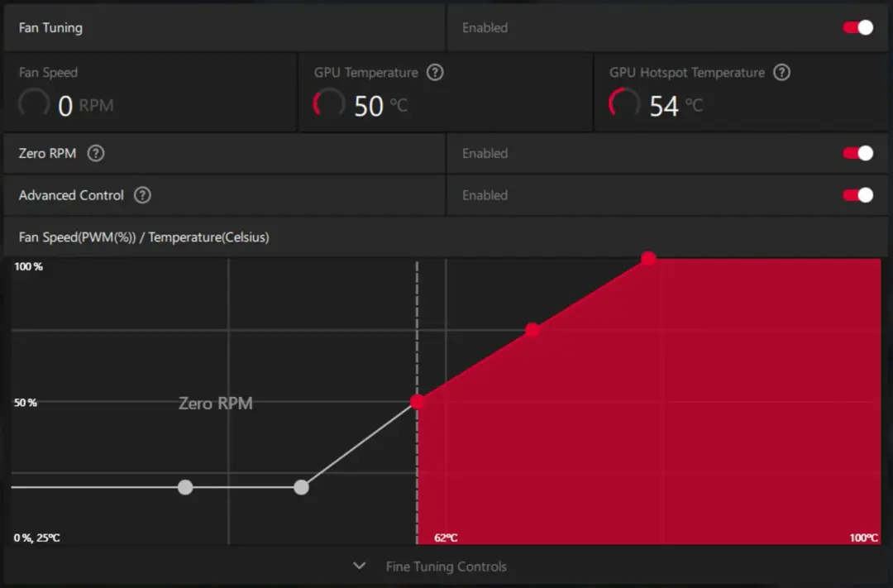This screenshot has width=893, height=588.
Task: Click the 54 °C hotspot temperature value
Action: click(x=676, y=105)
